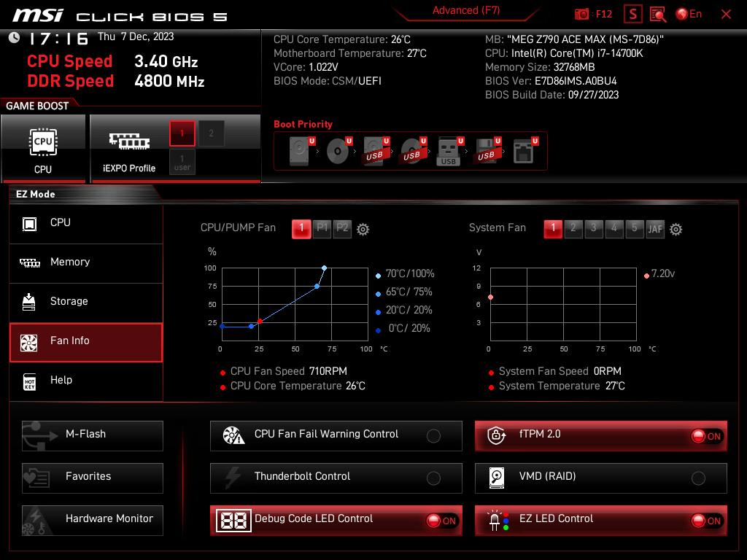Enable CPU Fan Fail Warning Control
The image size is (747, 560).
pyautogui.click(x=433, y=436)
